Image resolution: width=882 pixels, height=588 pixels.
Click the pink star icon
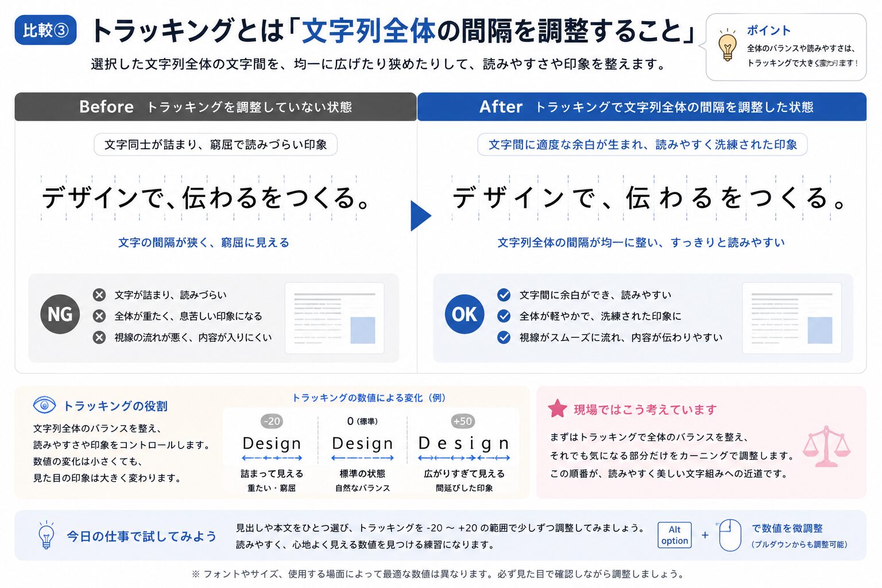point(557,409)
